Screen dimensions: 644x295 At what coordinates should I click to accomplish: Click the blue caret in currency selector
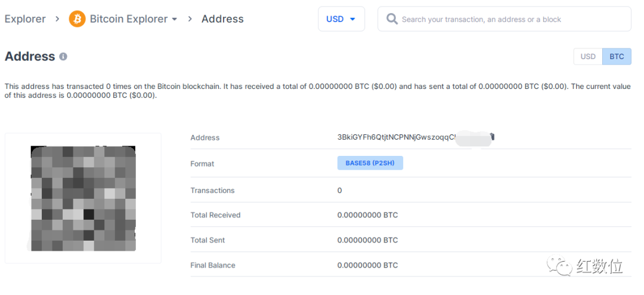(352, 19)
